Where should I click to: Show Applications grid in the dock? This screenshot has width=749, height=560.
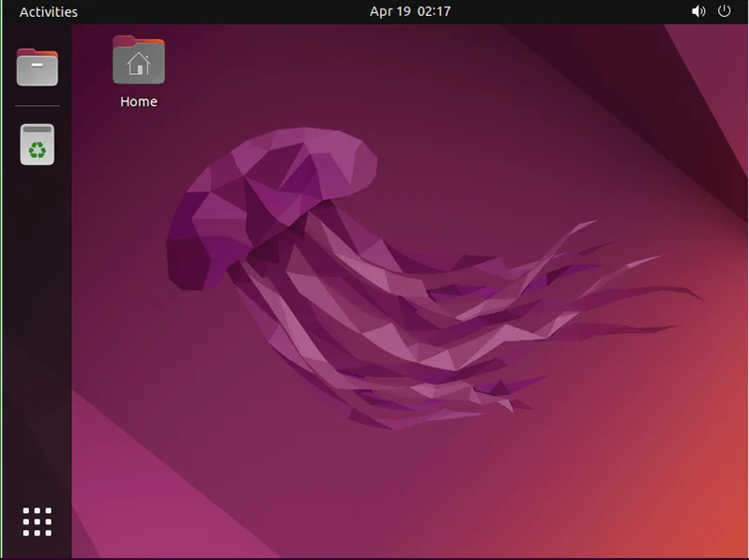(x=38, y=522)
